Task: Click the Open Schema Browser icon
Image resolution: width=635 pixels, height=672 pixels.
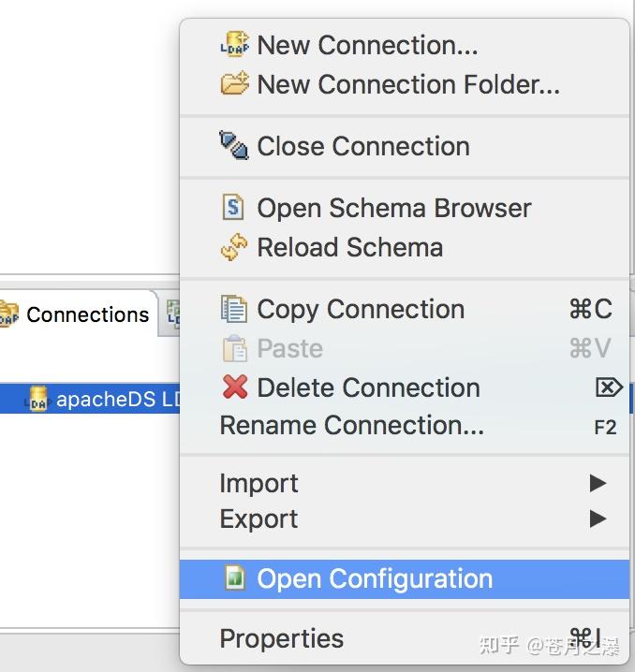Action: 233,208
